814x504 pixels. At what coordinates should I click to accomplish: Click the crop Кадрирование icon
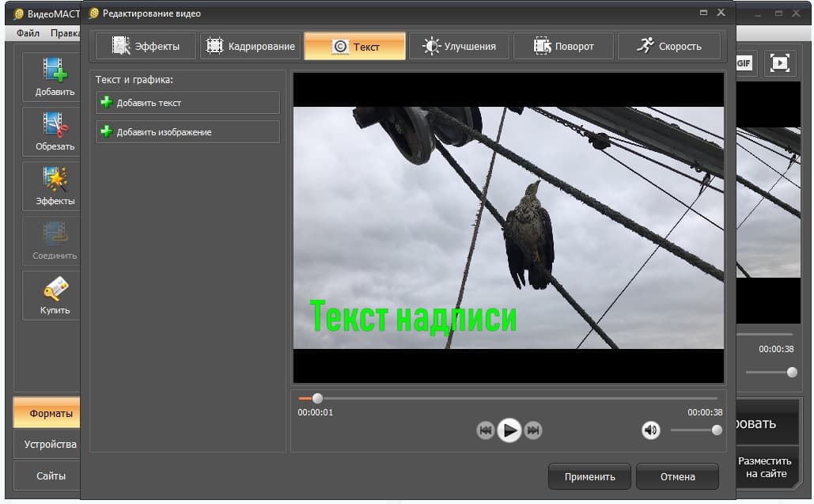point(214,46)
